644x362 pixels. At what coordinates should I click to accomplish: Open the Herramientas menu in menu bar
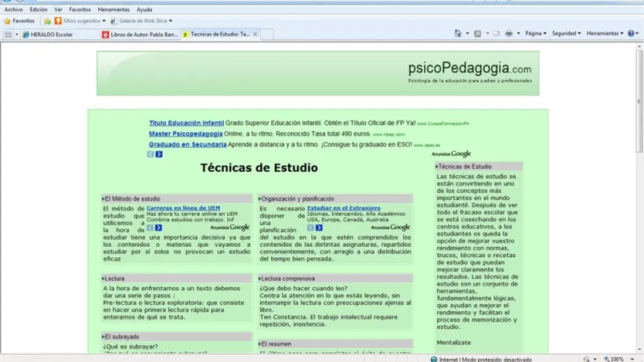click(113, 10)
